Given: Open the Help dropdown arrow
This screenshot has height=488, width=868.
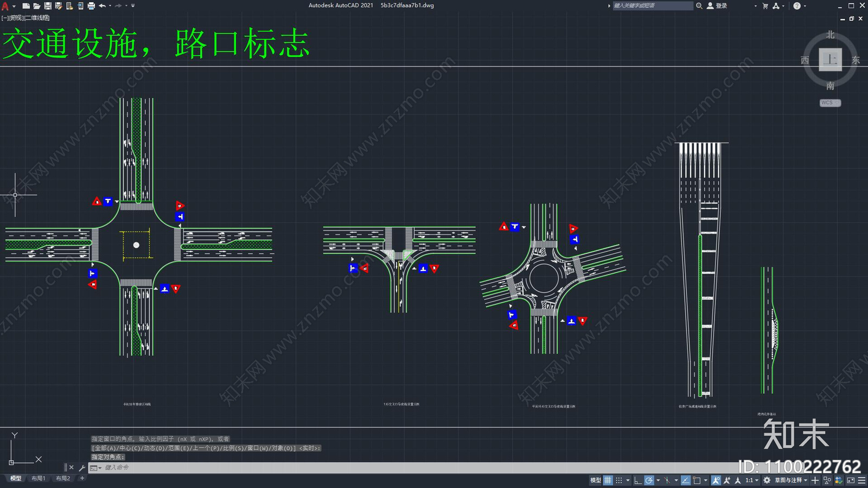Looking at the screenshot, I should click(805, 6).
